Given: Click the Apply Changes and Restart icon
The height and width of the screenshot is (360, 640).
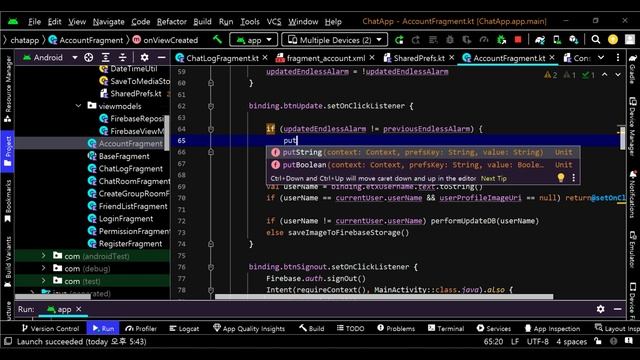Looking at the screenshot, I should [x=416, y=40].
